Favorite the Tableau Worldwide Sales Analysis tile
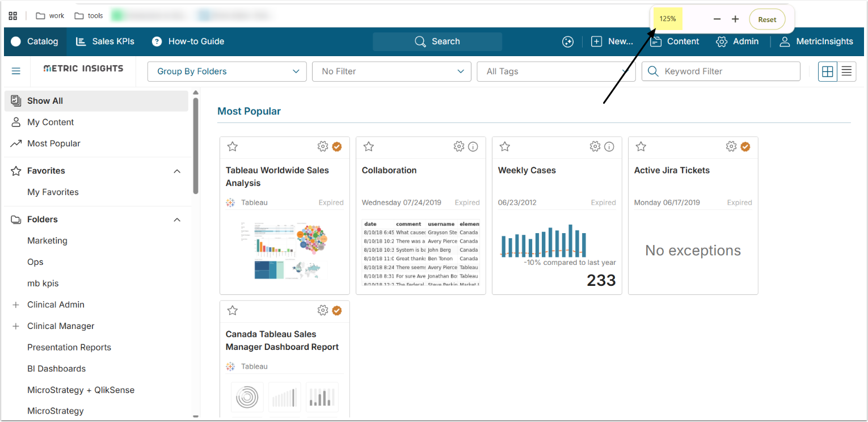 (232, 147)
